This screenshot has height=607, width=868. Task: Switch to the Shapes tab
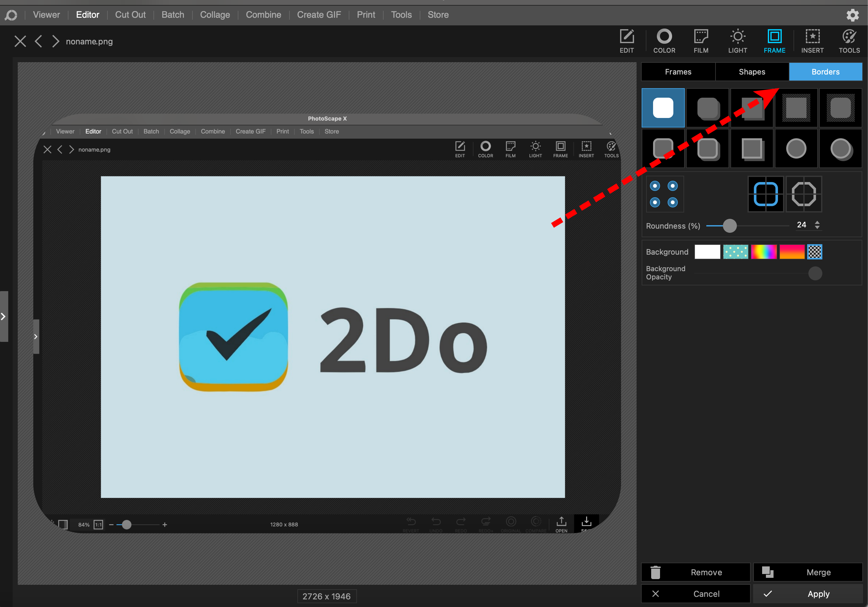pos(752,72)
